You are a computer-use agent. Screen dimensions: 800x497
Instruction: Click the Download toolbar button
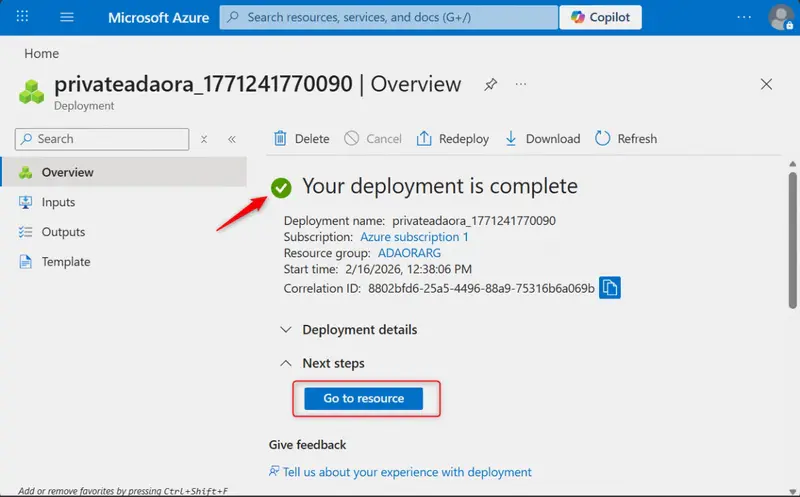542,139
